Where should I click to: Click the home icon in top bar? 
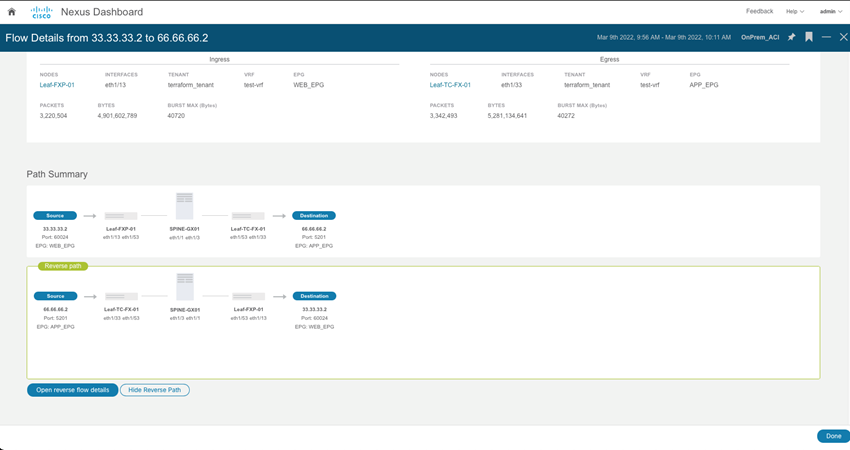coord(12,12)
